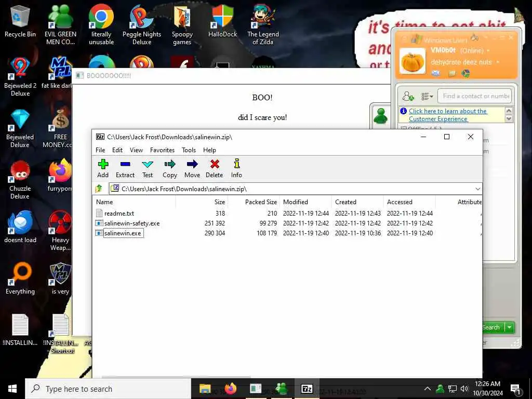This screenshot has height=399, width=532.
Task: Open the Tools menu
Action: click(x=189, y=150)
